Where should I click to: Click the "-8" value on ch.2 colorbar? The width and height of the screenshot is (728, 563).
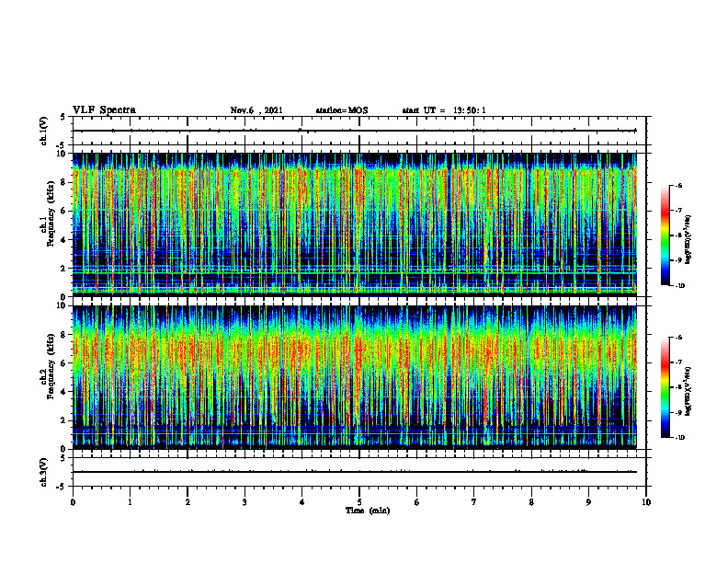[679, 387]
